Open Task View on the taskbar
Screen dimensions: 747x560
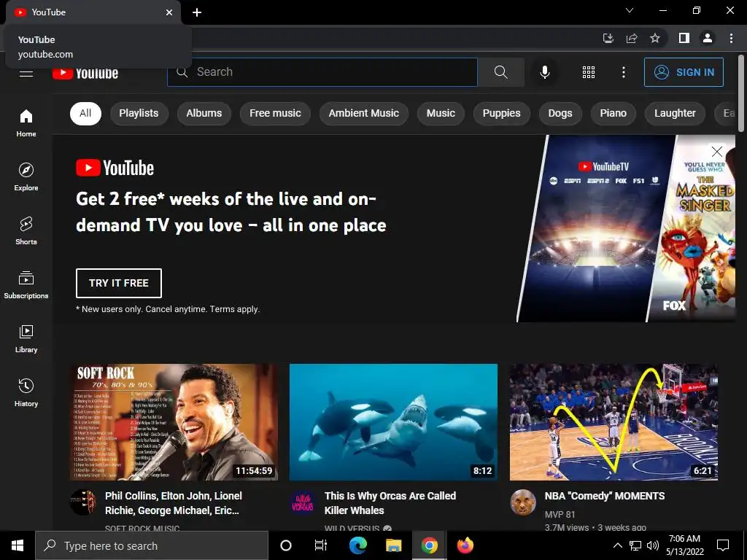click(321, 545)
